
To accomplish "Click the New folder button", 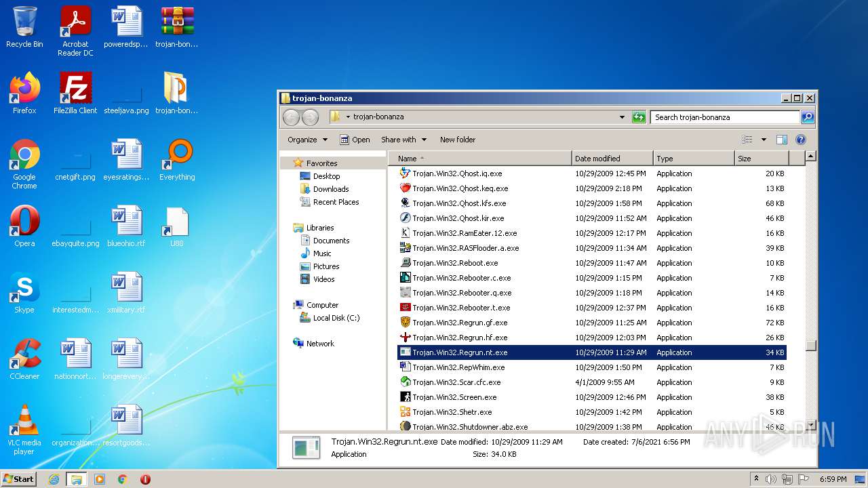I will 458,140.
